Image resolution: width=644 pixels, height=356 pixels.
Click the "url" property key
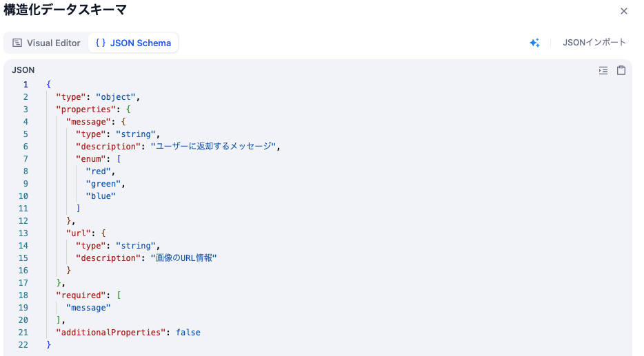click(79, 233)
